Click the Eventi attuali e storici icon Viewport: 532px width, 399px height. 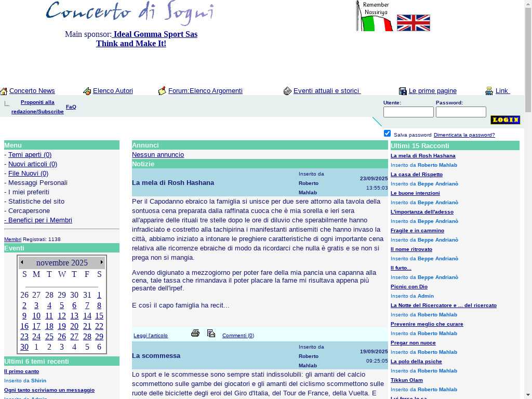(x=287, y=91)
